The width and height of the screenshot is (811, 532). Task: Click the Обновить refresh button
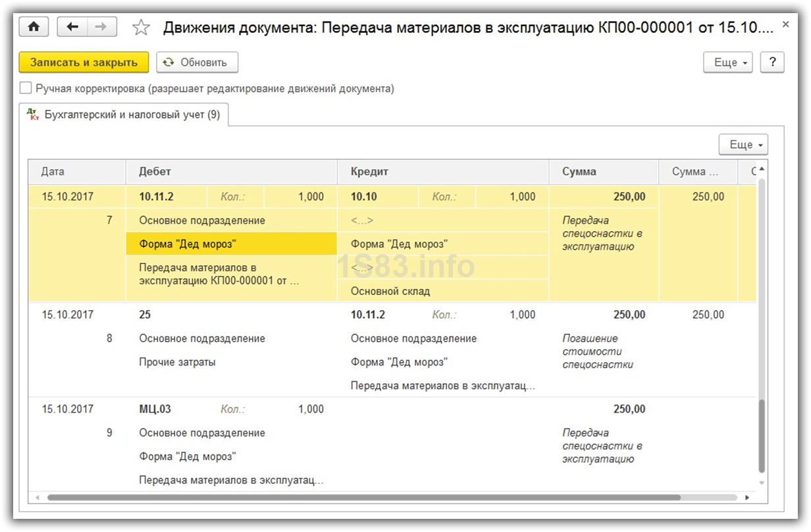[197, 63]
